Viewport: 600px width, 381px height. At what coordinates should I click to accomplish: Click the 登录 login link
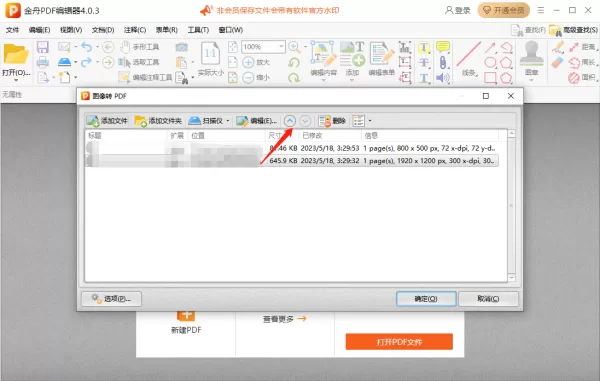point(458,10)
